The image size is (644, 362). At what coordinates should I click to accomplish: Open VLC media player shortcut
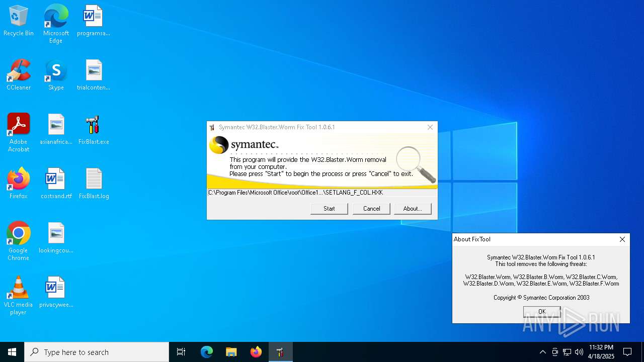pyautogui.click(x=19, y=296)
